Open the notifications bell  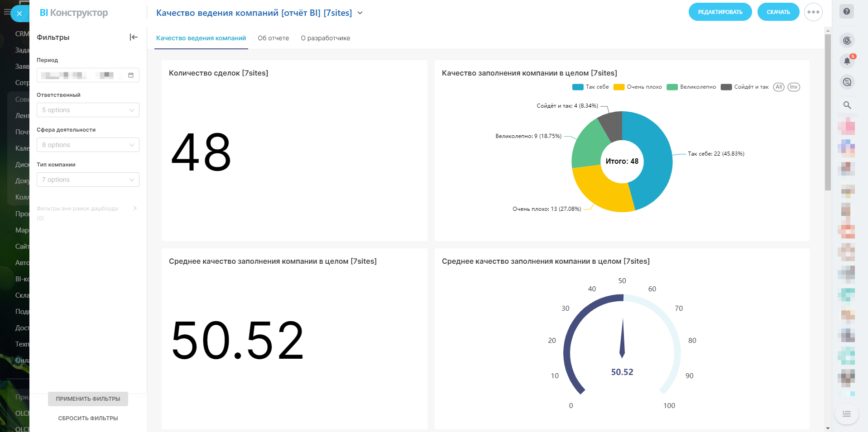(847, 61)
